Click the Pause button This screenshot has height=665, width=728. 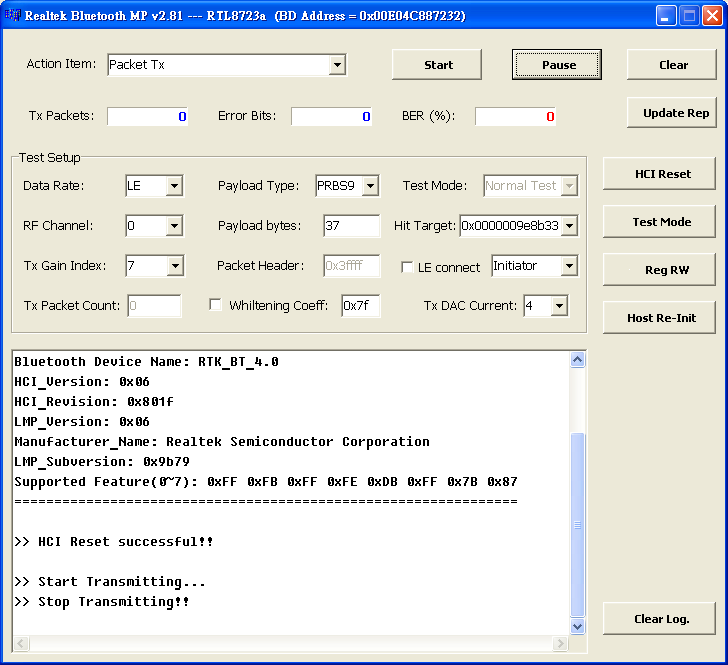pyautogui.click(x=557, y=65)
